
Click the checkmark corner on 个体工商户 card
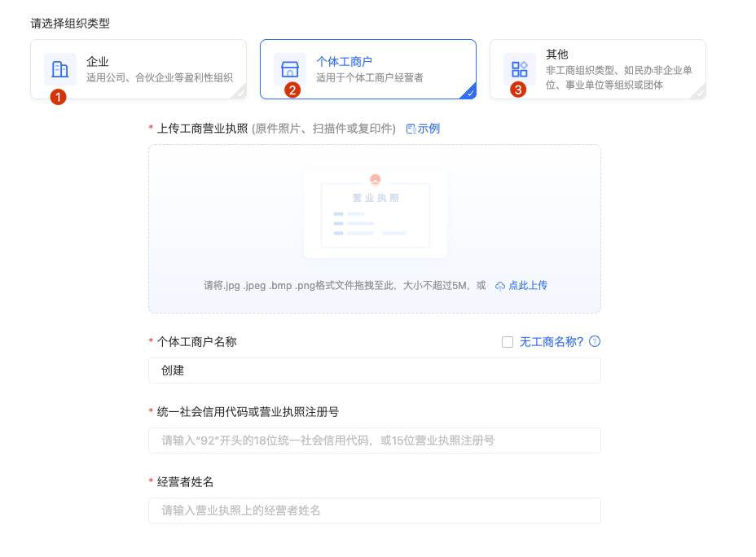pyautogui.click(x=469, y=93)
